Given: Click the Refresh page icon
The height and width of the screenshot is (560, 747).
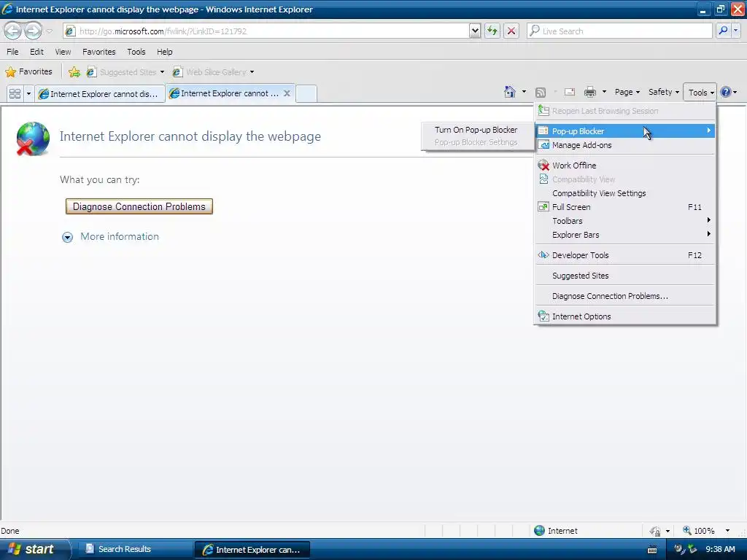Looking at the screenshot, I should click(x=492, y=31).
